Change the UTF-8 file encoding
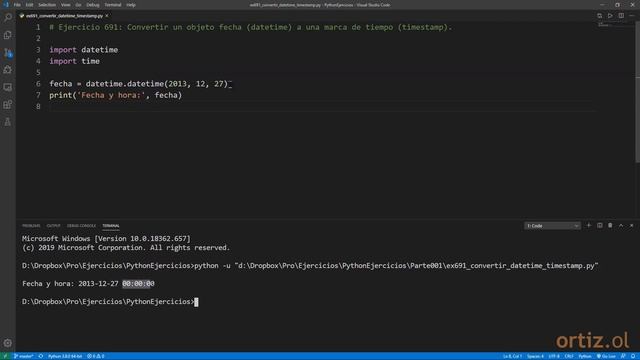Viewport: 640px width, 360px height. click(554, 356)
